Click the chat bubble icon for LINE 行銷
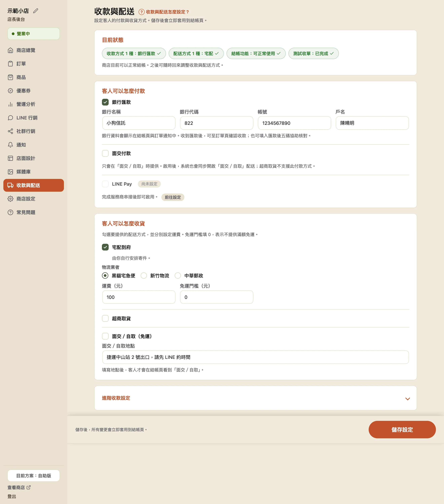The width and height of the screenshot is (444, 504). tap(10, 118)
